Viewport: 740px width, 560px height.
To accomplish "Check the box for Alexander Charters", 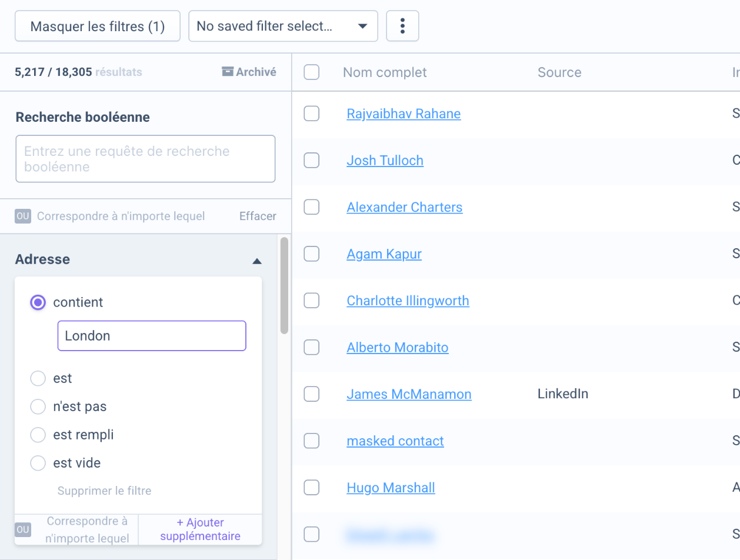I will (311, 207).
